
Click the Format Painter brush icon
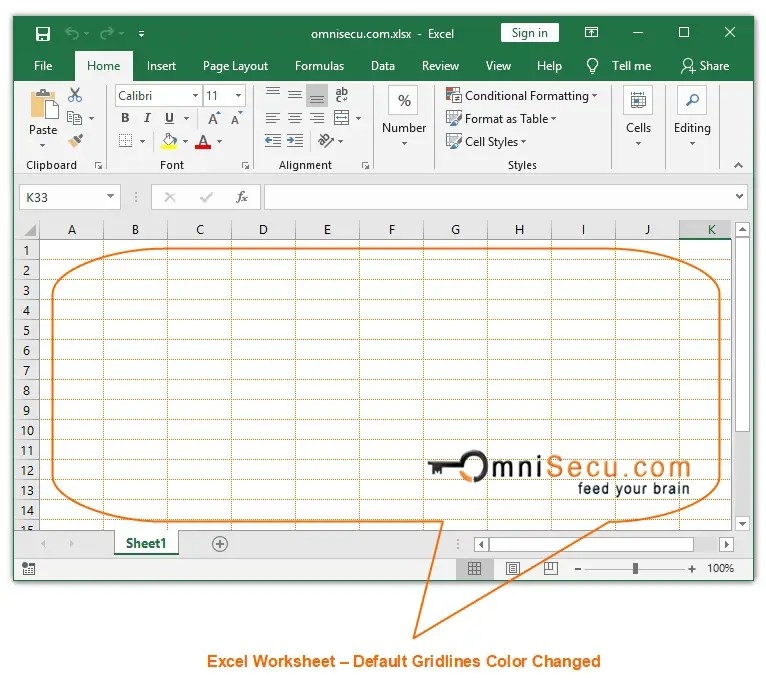pos(75,141)
